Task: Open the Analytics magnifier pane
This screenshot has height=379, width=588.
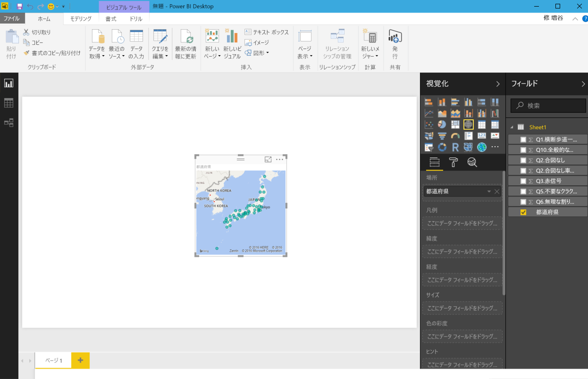Action: point(472,163)
